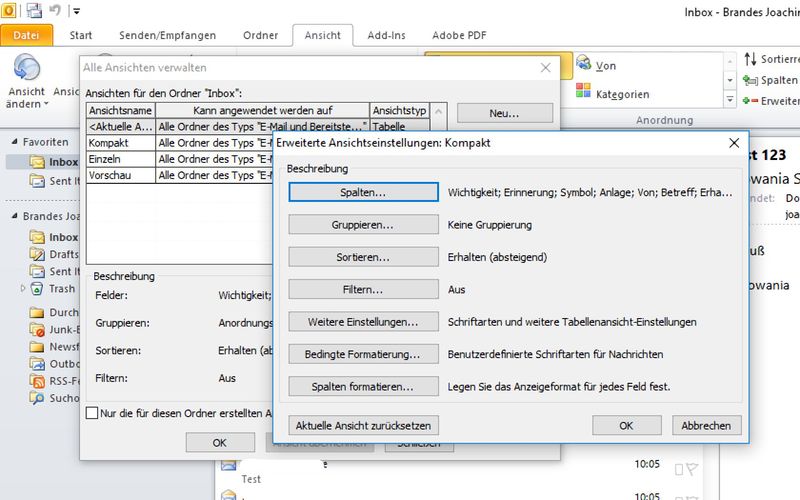Click the Von arrangement icon

[584, 63]
